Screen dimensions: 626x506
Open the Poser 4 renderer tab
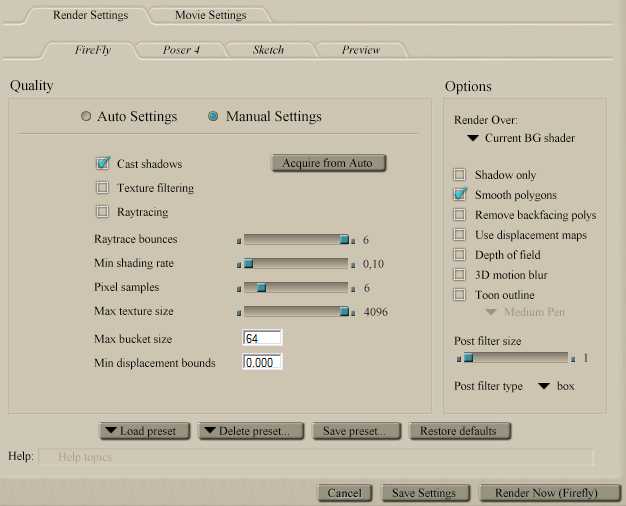[181, 49]
